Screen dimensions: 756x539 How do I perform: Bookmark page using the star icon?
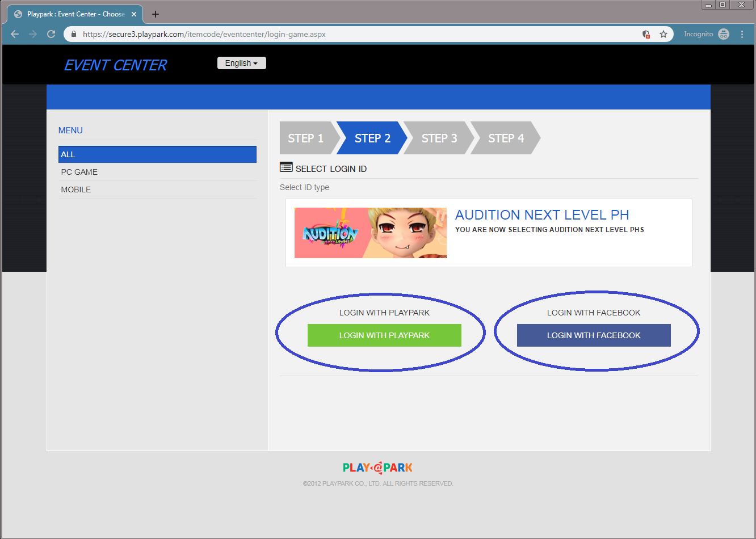(x=663, y=34)
